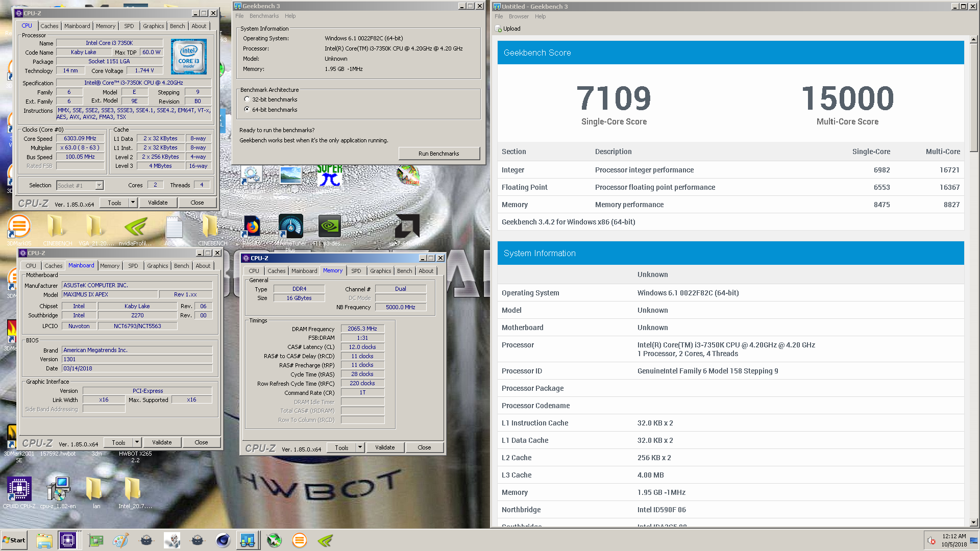Open Help menu in Geekbench results window

tap(540, 16)
